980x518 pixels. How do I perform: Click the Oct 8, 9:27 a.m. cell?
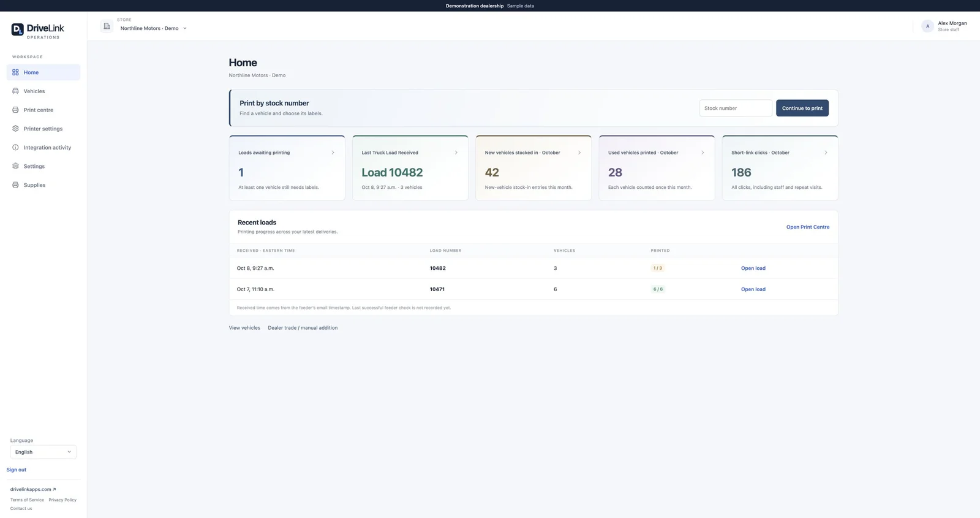255,268
